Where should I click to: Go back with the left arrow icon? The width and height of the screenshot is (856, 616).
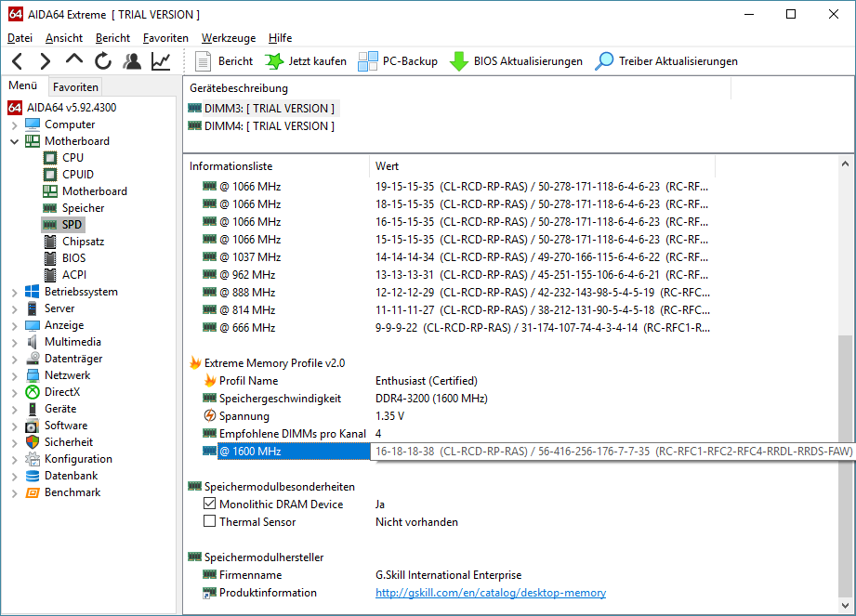tap(18, 61)
